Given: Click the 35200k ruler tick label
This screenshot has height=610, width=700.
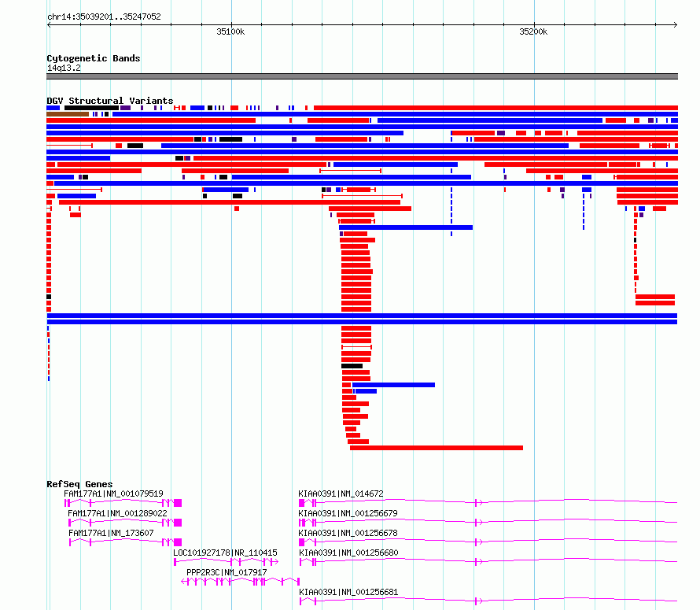Looking at the screenshot, I should (x=533, y=31).
